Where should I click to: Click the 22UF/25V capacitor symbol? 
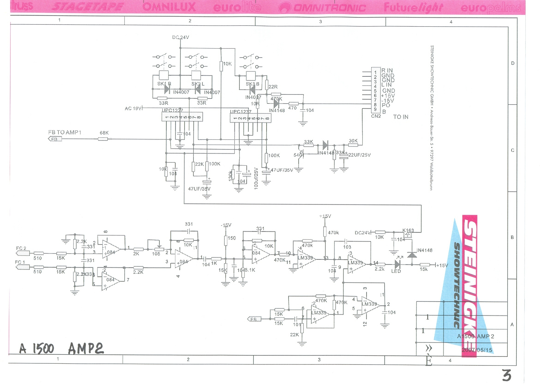(x=344, y=156)
